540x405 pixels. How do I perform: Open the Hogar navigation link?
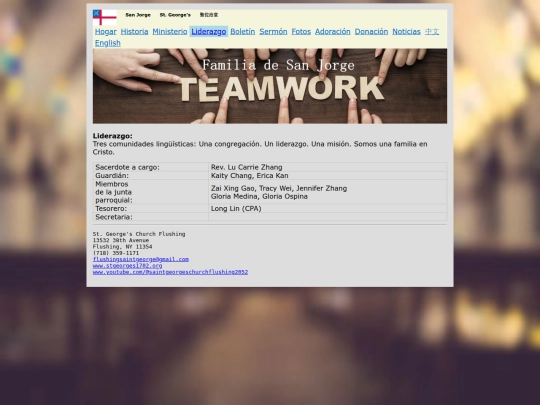(106, 32)
